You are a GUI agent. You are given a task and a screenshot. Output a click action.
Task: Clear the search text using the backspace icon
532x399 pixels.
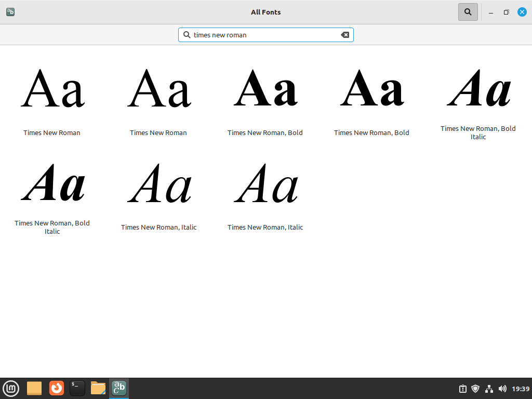(x=345, y=34)
